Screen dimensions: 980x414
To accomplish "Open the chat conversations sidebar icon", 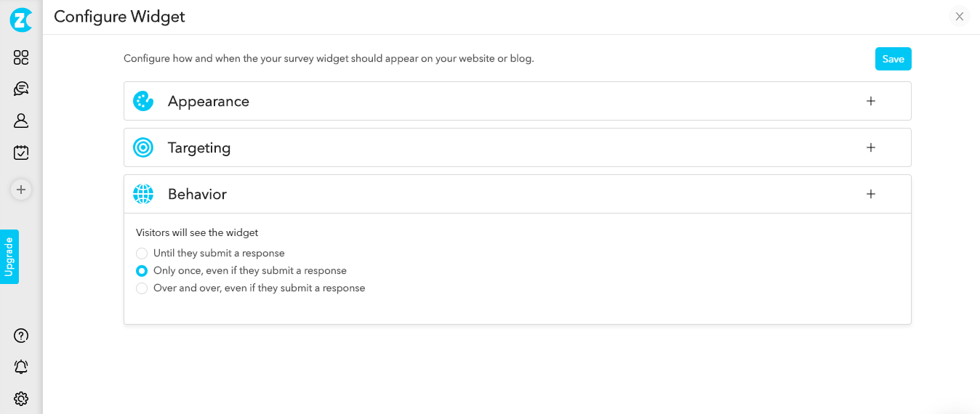I will 21,89.
